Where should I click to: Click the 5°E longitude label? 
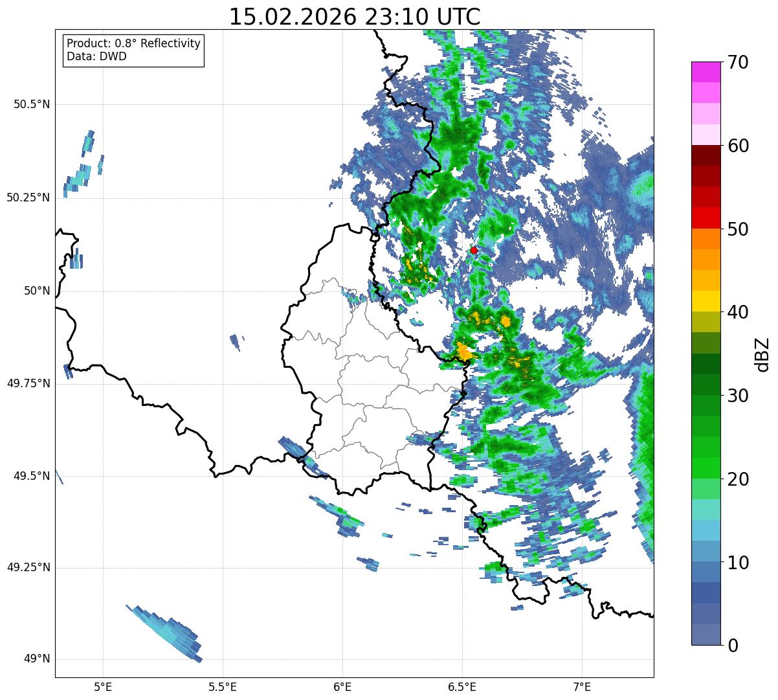pyautogui.click(x=103, y=686)
